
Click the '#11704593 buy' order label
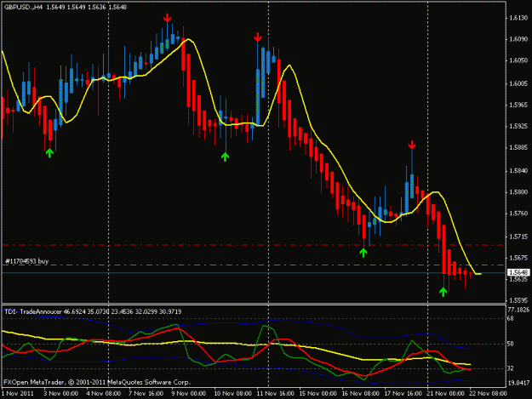point(26,261)
